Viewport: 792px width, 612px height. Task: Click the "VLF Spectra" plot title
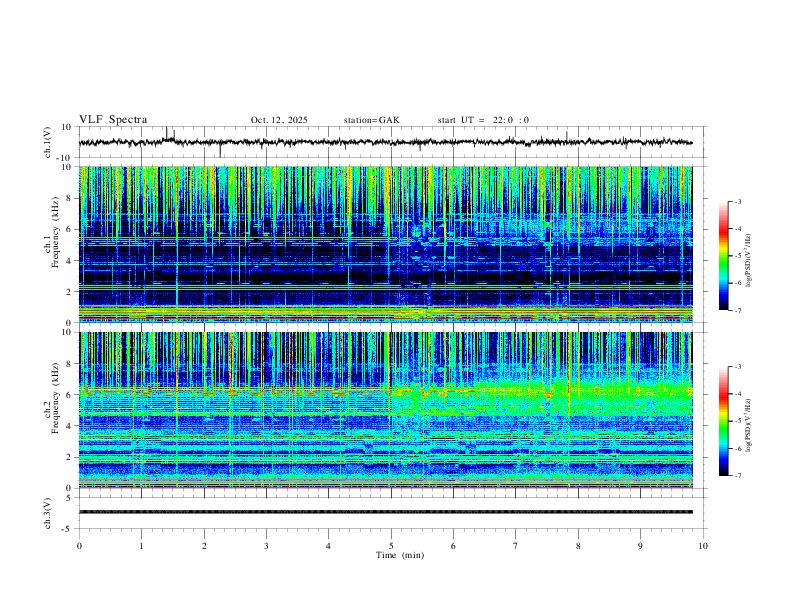113,120
